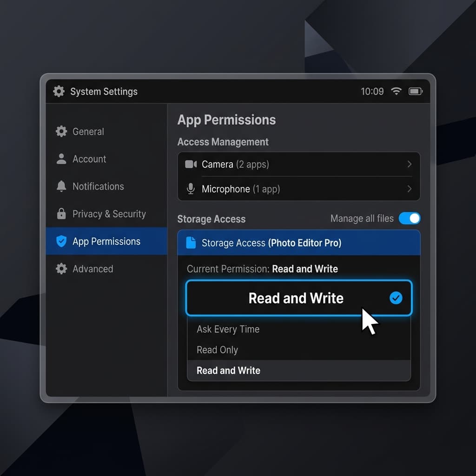Select Storage Access (Photo Editor Pro) header row
Viewport: 476px width, 476px height.
pyautogui.click(x=299, y=243)
